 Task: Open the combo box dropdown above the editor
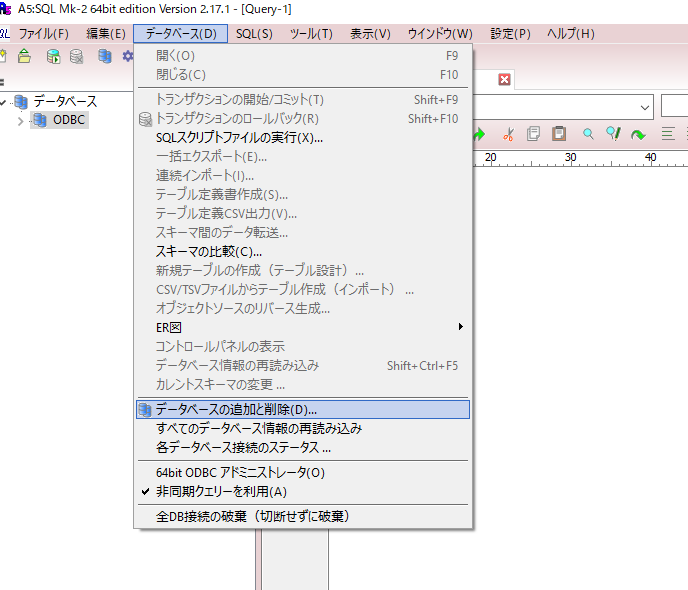pyautogui.click(x=645, y=107)
